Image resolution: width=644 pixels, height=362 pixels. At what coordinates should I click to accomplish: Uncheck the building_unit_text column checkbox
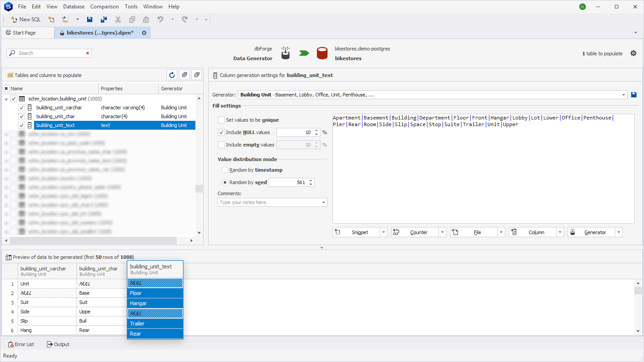tap(22, 125)
